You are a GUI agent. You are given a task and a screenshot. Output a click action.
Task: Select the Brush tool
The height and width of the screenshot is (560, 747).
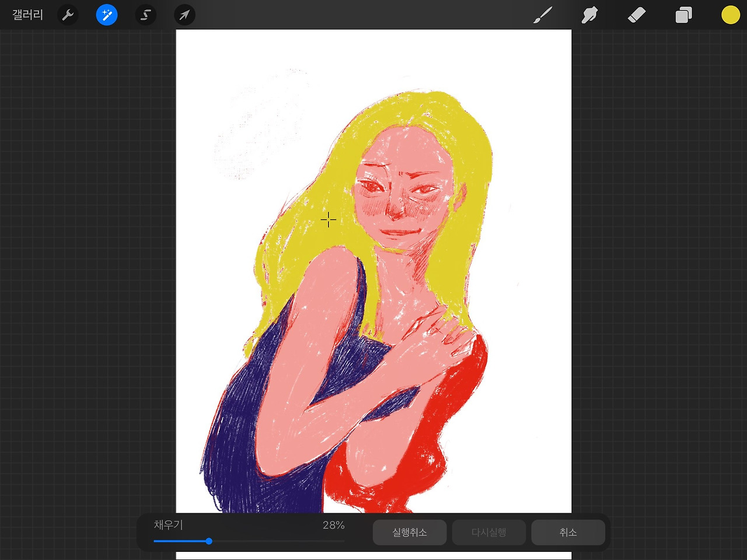coord(543,15)
